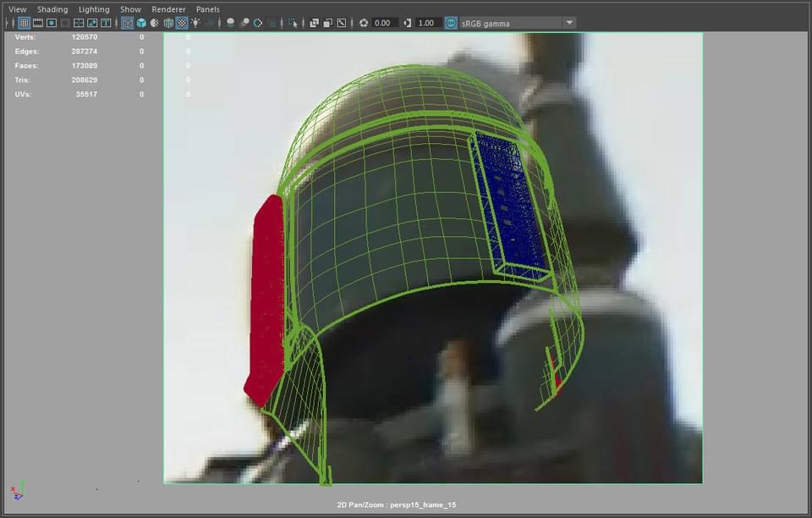Enable wireframe on shaded icon
812x518 pixels.
(168, 23)
